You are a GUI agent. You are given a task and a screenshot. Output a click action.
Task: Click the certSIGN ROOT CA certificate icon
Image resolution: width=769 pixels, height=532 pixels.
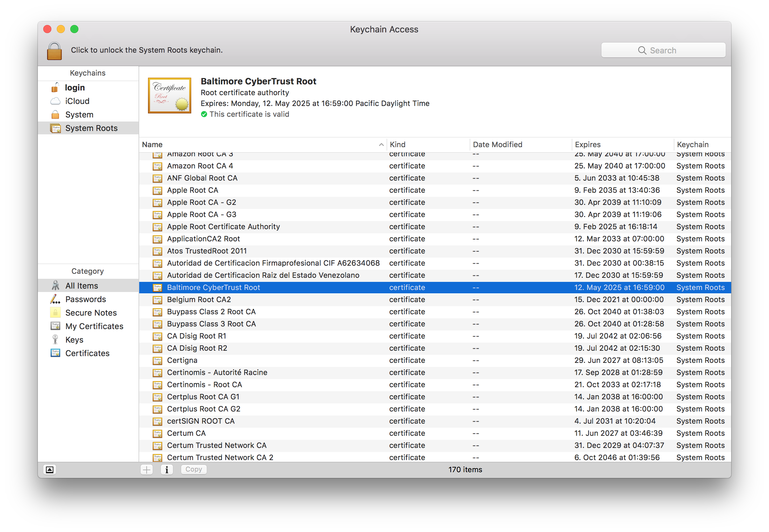[157, 422]
